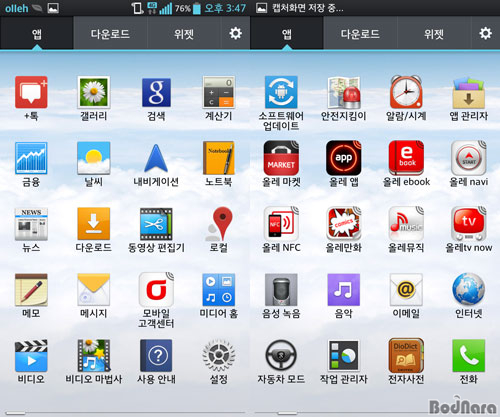The height and width of the screenshot is (417, 500).
Task: Open the +톡 messaging app
Action: point(31,92)
